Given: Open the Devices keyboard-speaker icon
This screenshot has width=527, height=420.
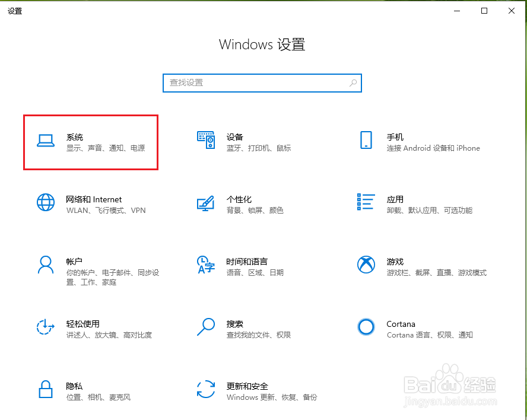Looking at the screenshot, I should 206,140.
